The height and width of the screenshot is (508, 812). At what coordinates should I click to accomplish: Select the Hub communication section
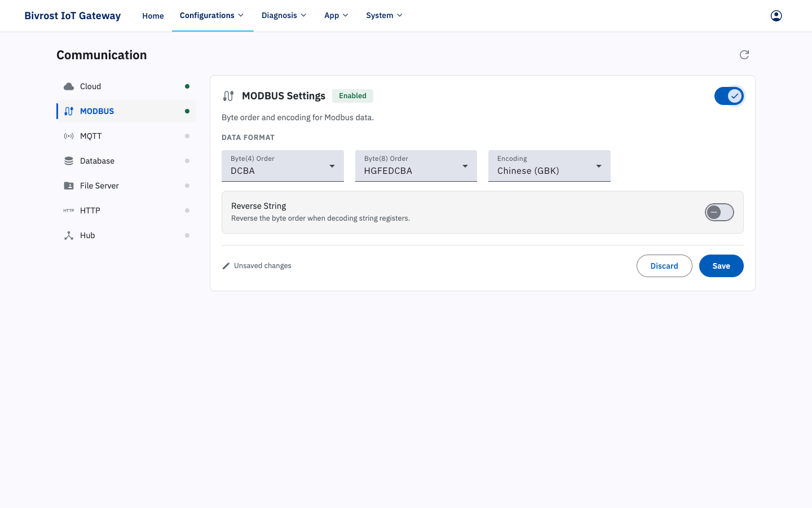(x=126, y=235)
